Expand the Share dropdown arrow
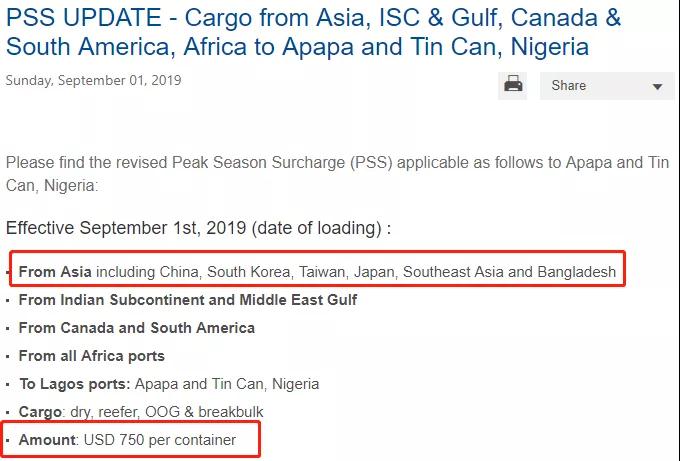The height and width of the screenshot is (461, 680). tap(657, 86)
